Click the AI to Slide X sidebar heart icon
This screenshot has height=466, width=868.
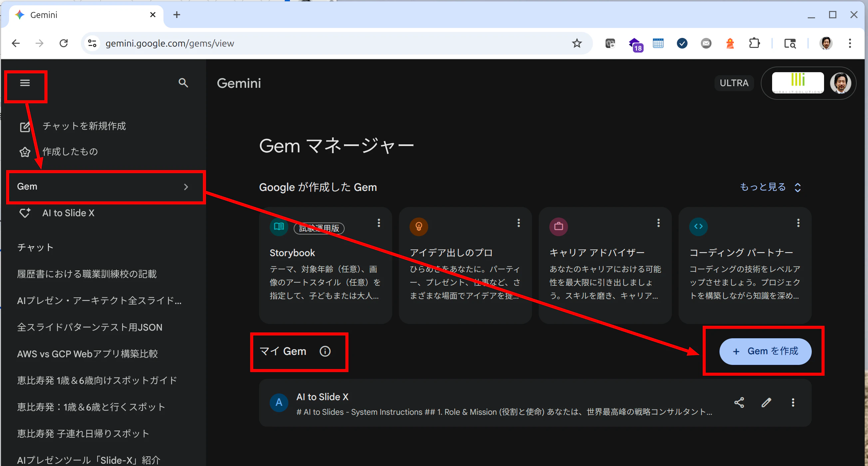click(25, 213)
